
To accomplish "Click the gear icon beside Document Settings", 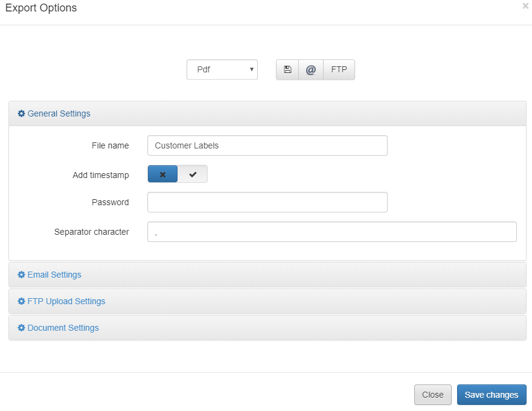I will 22,328.
